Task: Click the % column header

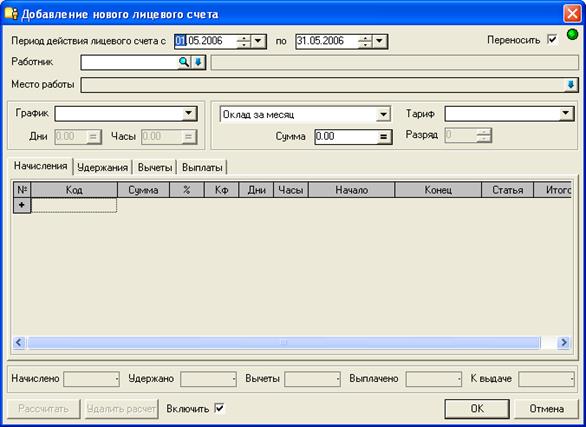Action: point(187,190)
